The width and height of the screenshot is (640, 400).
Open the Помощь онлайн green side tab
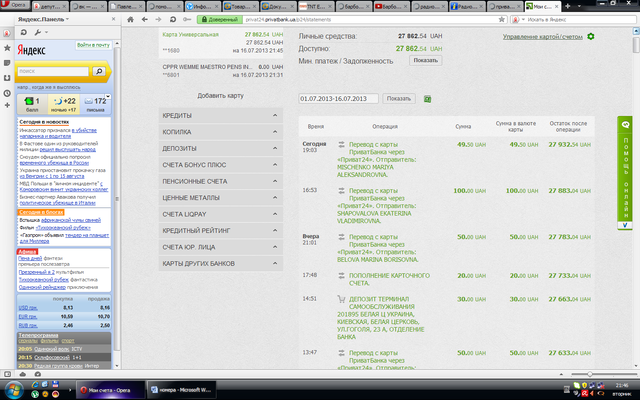(624, 173)
